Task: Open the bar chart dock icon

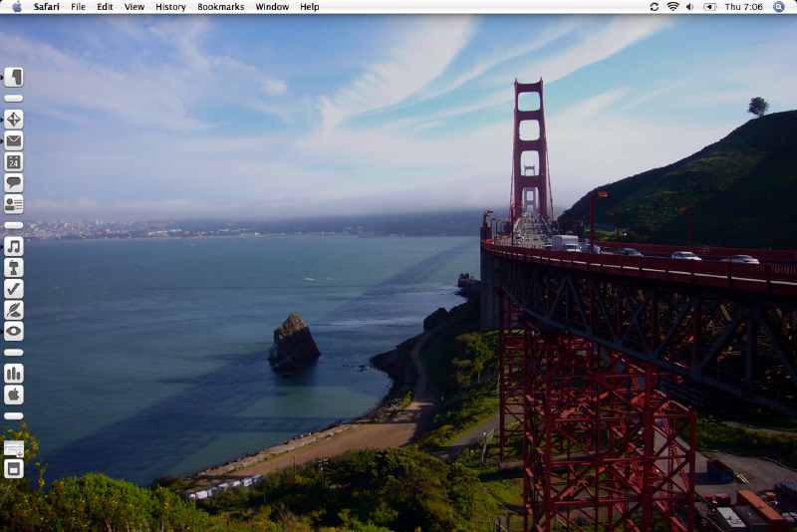Action: tap(14, 374)
